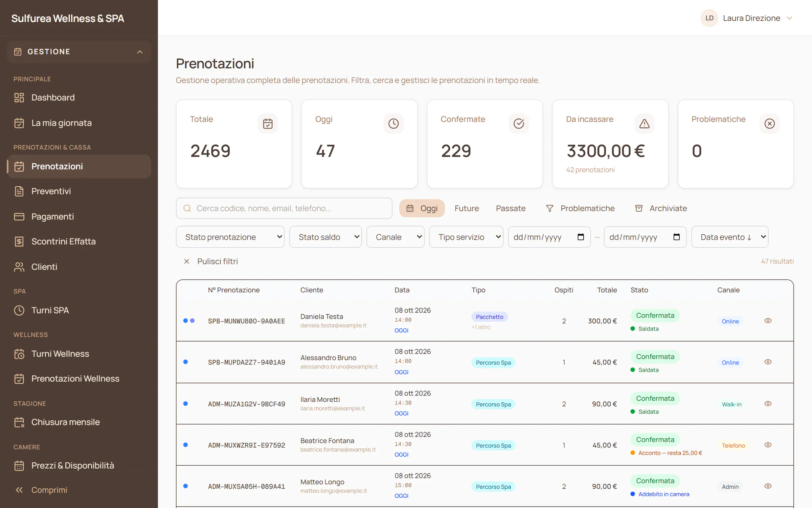
Task: Open Turni SPA schedule
Action: pyautogui.click(x=78, y=310)
